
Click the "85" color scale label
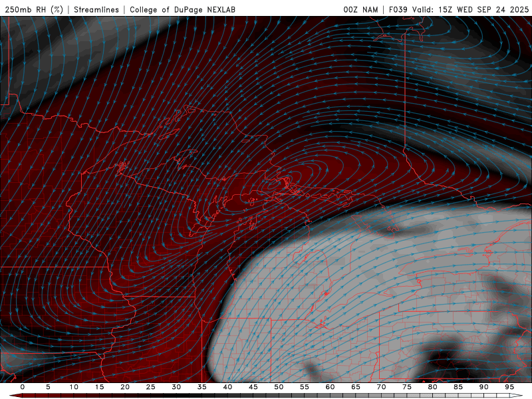[458, 387]
